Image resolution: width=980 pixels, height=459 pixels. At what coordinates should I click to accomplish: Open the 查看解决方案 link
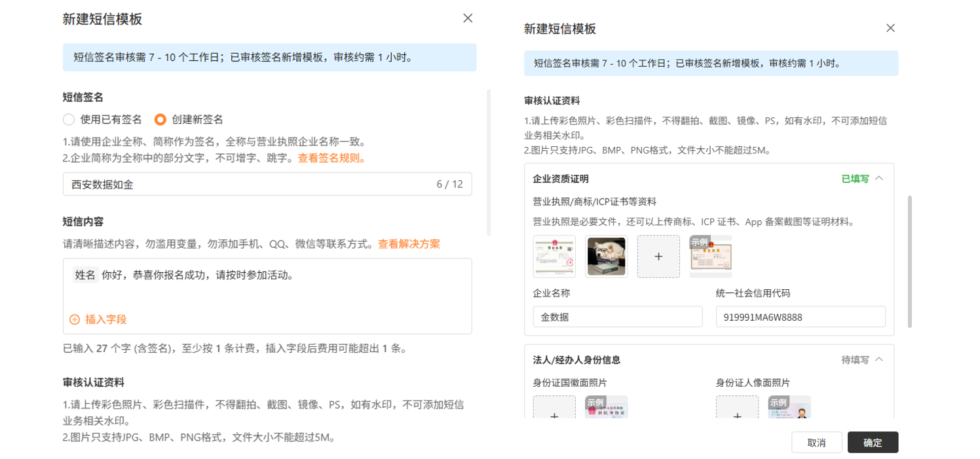tap(409, 244)
